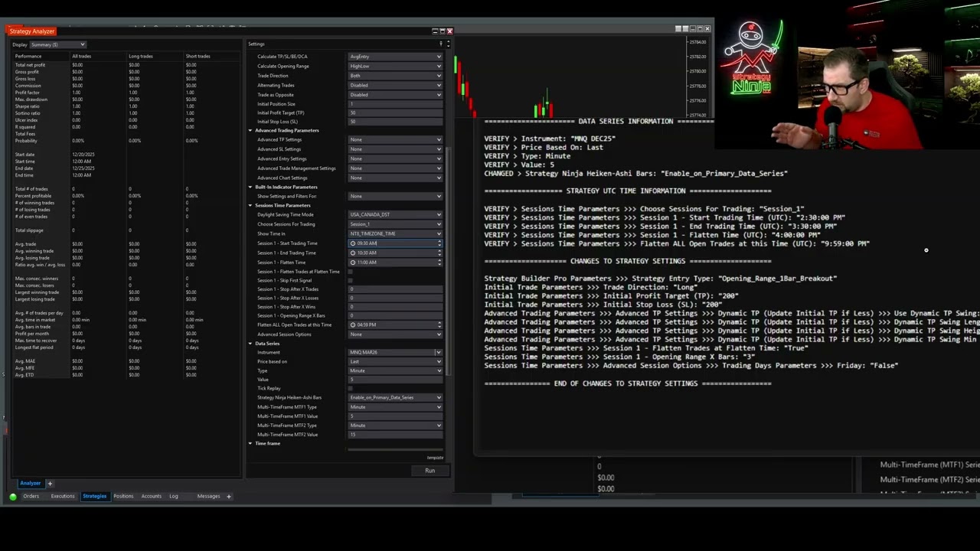
Task: Click clock icon in Flatten ALL Open Trades
Action: click(353, 324)
